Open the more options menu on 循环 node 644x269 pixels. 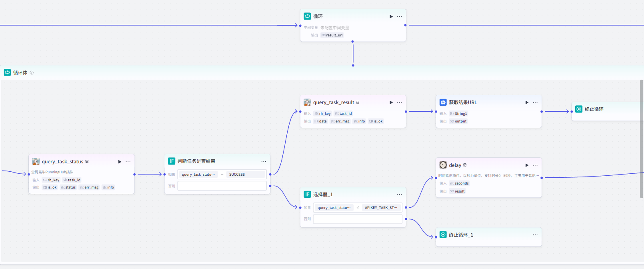coord(399,16)
